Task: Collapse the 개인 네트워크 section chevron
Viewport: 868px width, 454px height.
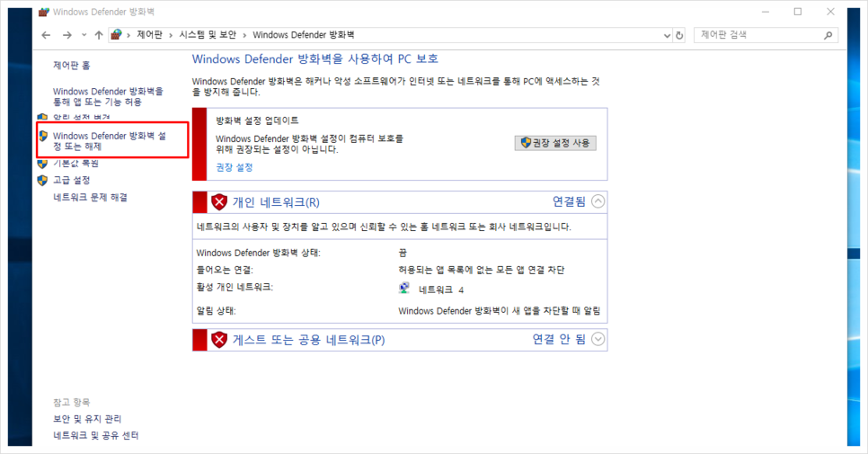Action: 598,201
